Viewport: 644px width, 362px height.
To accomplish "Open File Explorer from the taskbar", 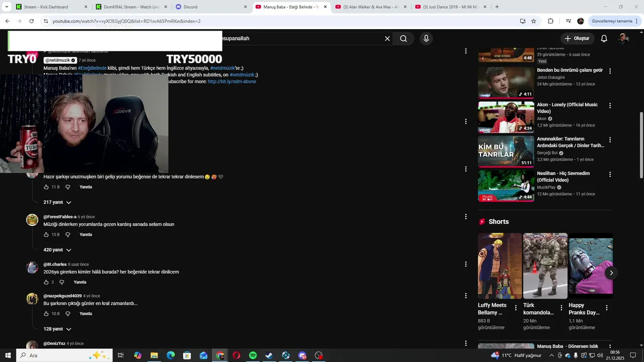I will coord(154,355).
